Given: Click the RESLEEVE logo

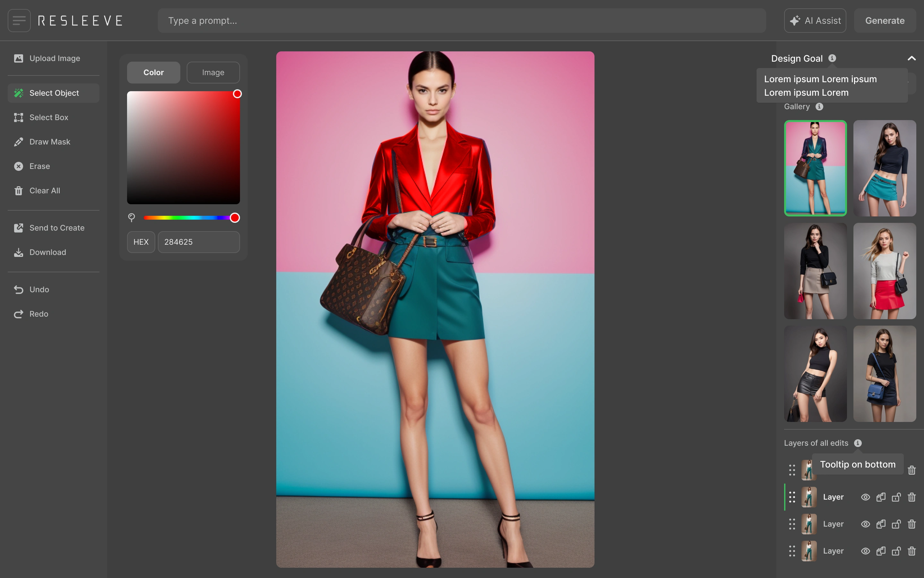Looking at the screenshot, I should click(x=80, y=21).
